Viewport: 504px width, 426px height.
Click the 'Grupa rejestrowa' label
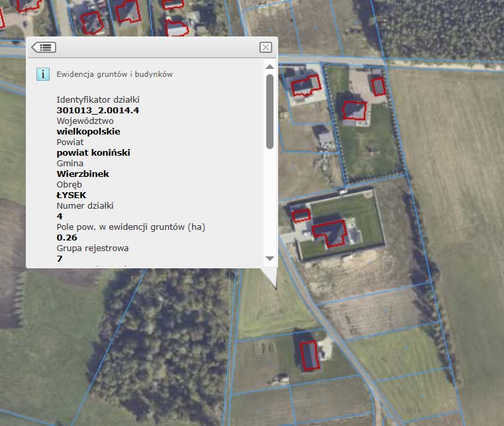coord(93,248)
